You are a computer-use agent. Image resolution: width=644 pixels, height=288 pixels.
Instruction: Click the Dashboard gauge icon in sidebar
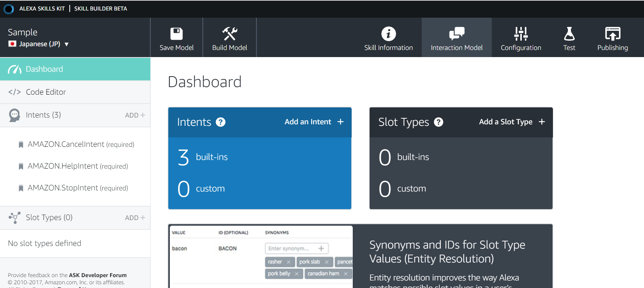tap(15, 69)
